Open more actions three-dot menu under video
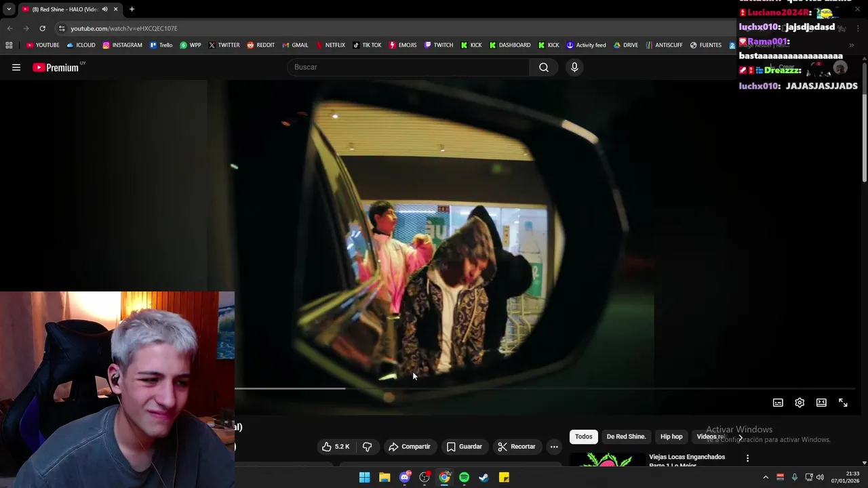Viewport: 868px width, 488px height. (554, 447)
